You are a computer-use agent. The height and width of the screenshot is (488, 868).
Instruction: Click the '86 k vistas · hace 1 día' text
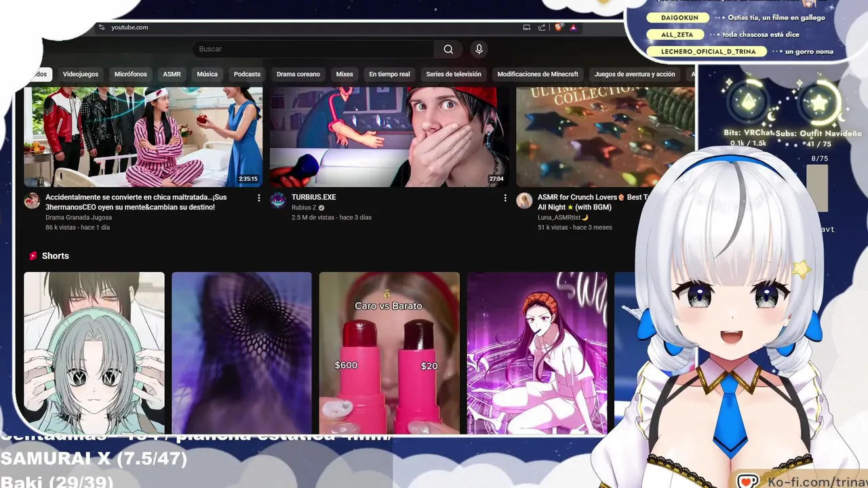tap(77, 228)
